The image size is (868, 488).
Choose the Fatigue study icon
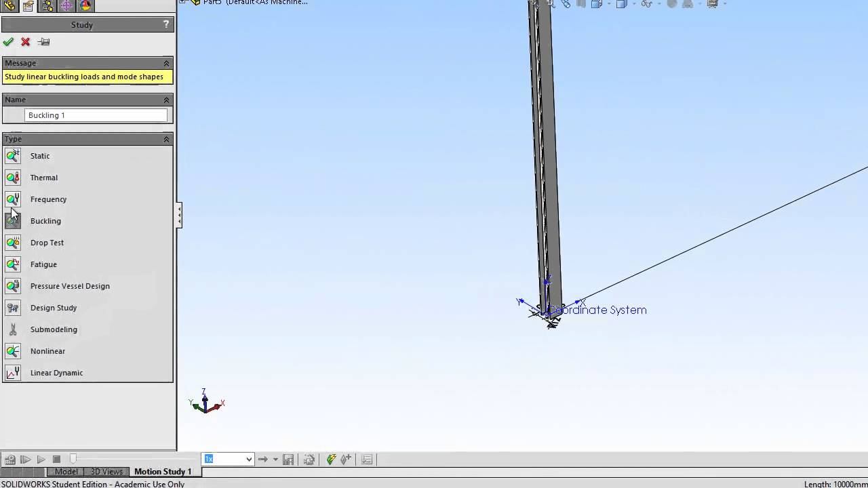click(13, 264)
